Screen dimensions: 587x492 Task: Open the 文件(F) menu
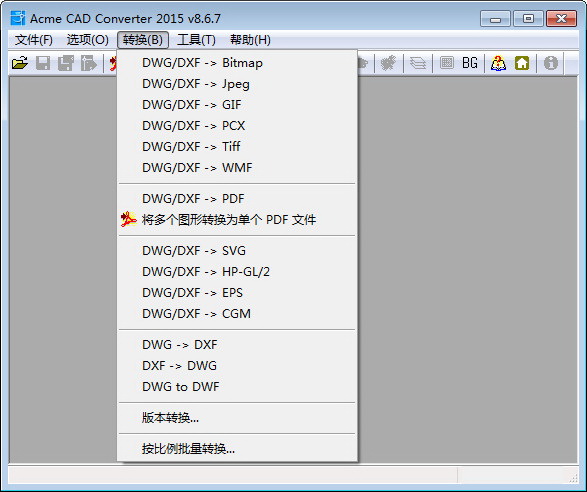[34, 40]
